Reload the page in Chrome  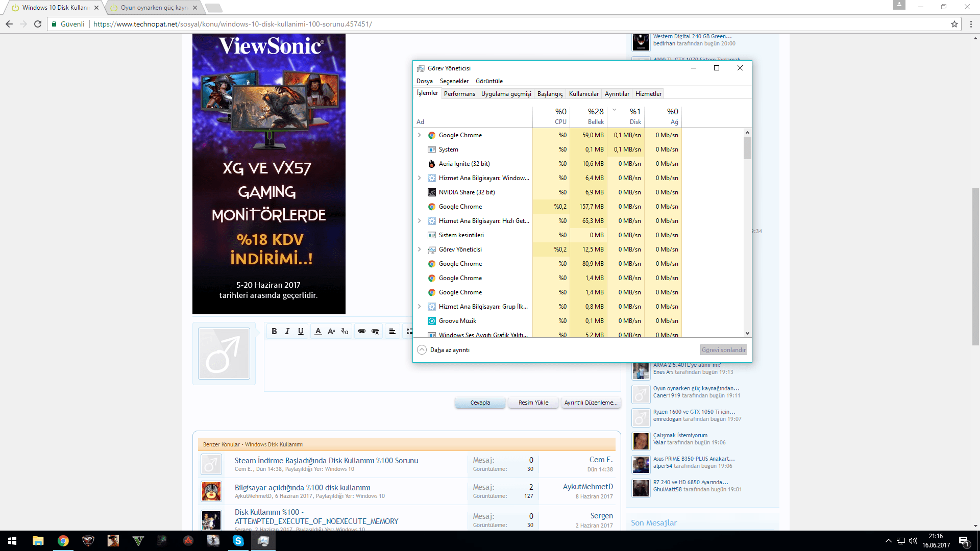click(x=38, y=24)
